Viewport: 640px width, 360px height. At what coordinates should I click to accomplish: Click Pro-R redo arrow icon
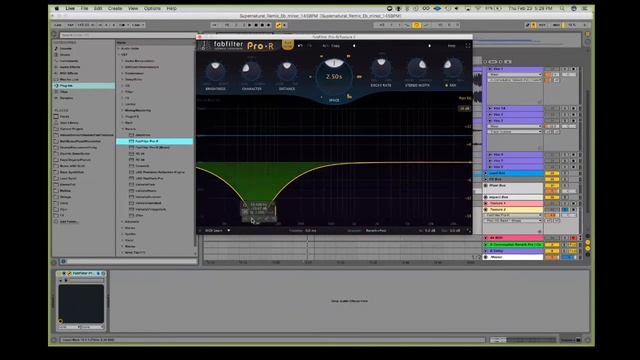tap(310, 46)
